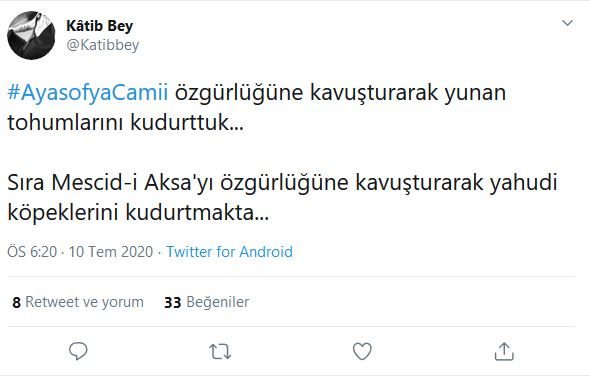Open the share tweet upload icon
The height and width of the screenshot is (391, 590).
tap(504, 351)
